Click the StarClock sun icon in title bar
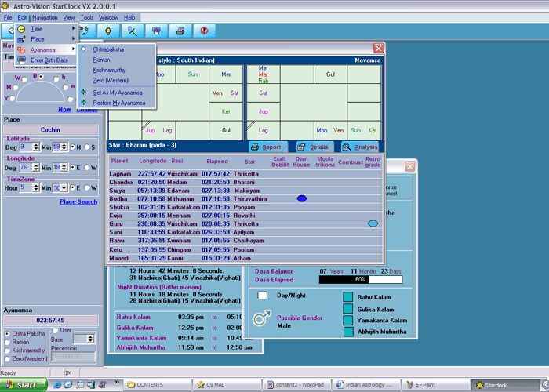The height and width of the screenshot is (392, 549). click(x=5, y=6)
